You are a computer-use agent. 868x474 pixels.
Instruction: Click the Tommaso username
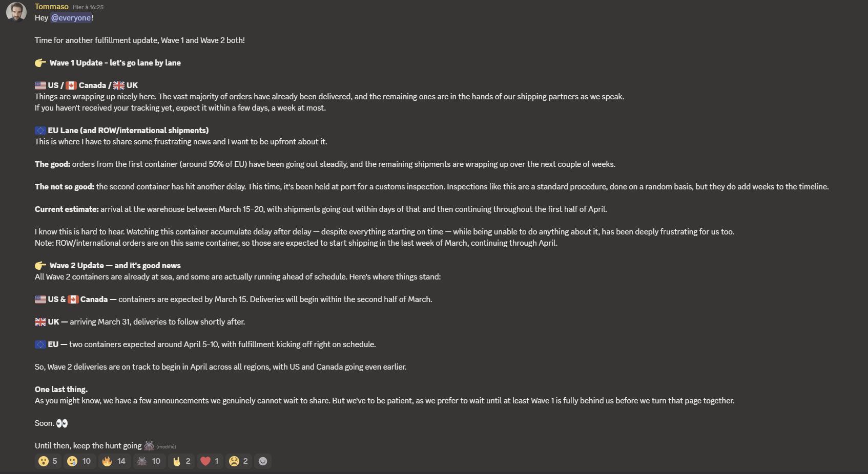pyautogui.click(x=51, y=7)
